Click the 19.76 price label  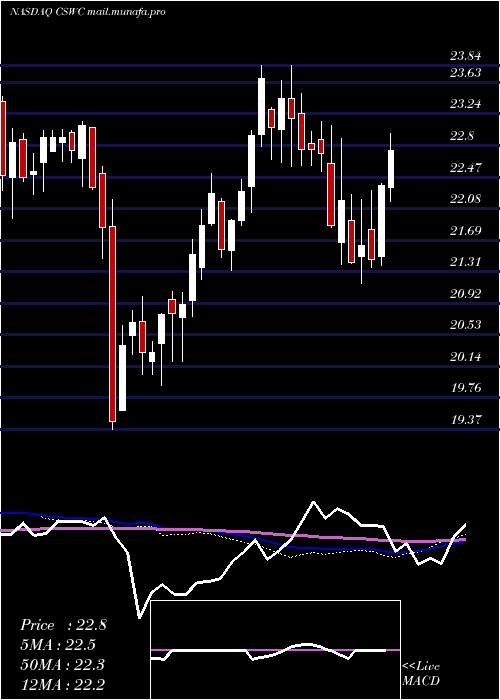[x=466, y=388]
